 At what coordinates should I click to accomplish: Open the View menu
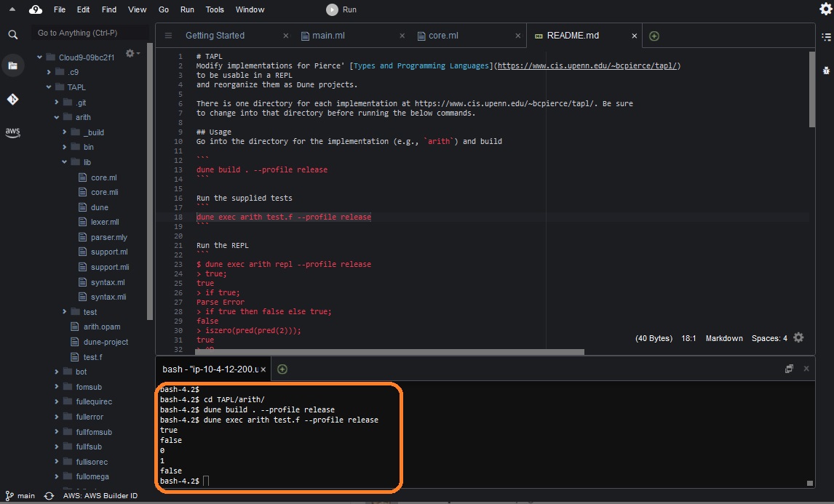point(137,9)
